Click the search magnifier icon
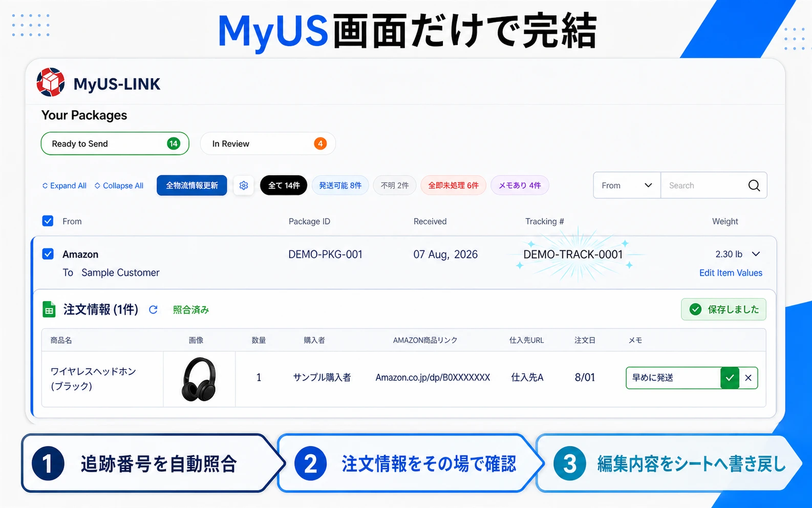 pyautogui.click(x=754, y=185)
